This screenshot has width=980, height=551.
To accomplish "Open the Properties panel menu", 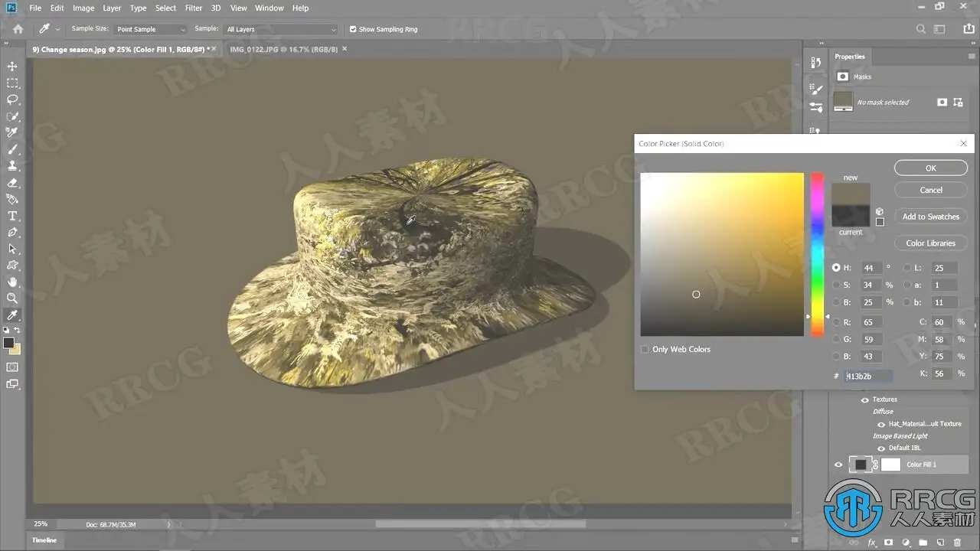I will click(x=972, y=57).
